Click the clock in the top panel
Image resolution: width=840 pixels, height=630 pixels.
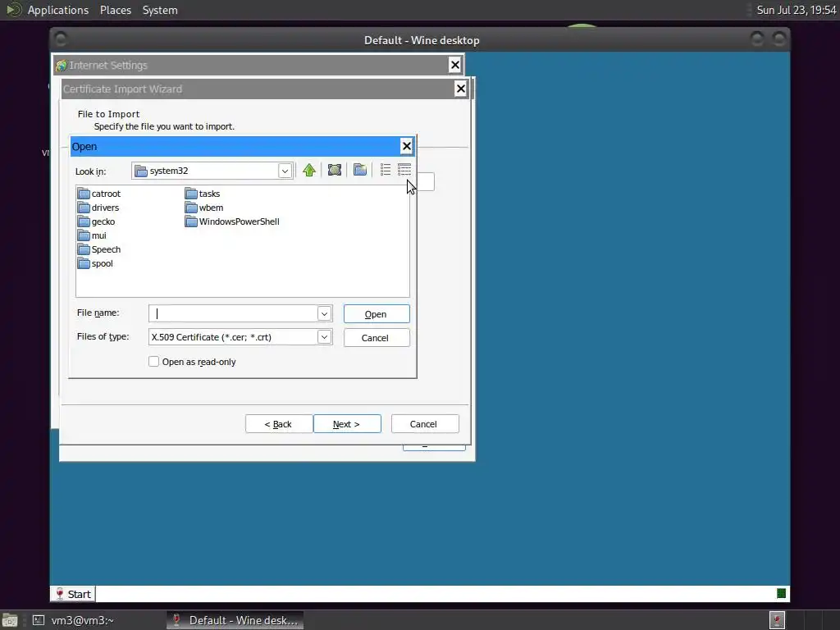797,10
